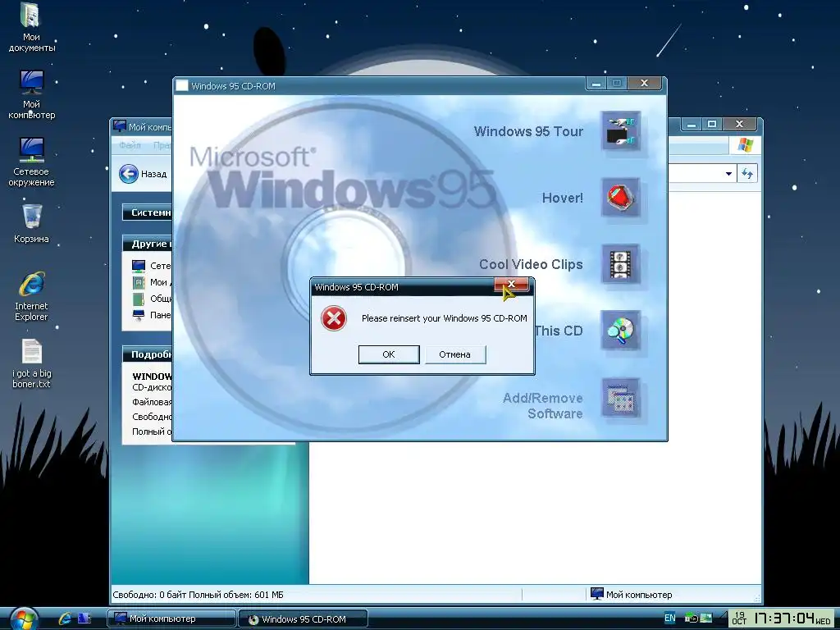Click OK in the reinsert CD-ROM dialog
The width and height of the screenshot is (840, 630).
[389, 354]
